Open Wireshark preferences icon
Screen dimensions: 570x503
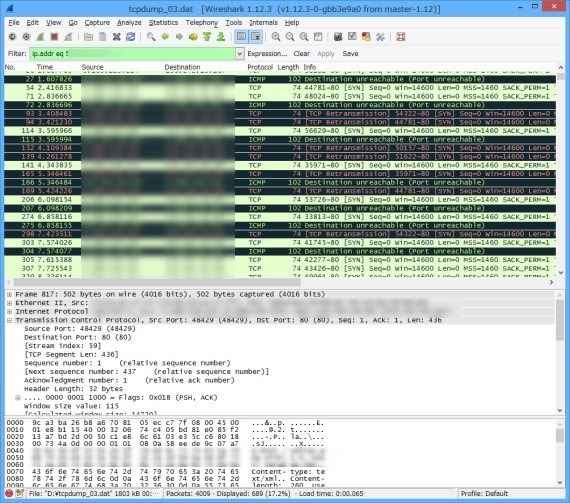pos(380,37)
